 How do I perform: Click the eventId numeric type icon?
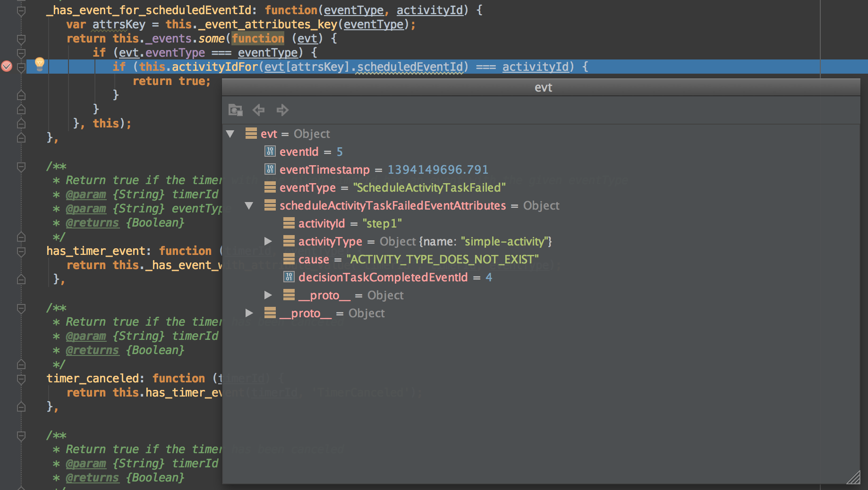click(x=270, y=152)
